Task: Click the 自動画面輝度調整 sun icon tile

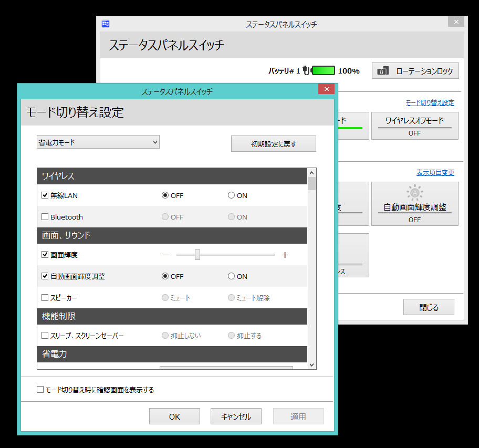Action: [x=414, y=204]
